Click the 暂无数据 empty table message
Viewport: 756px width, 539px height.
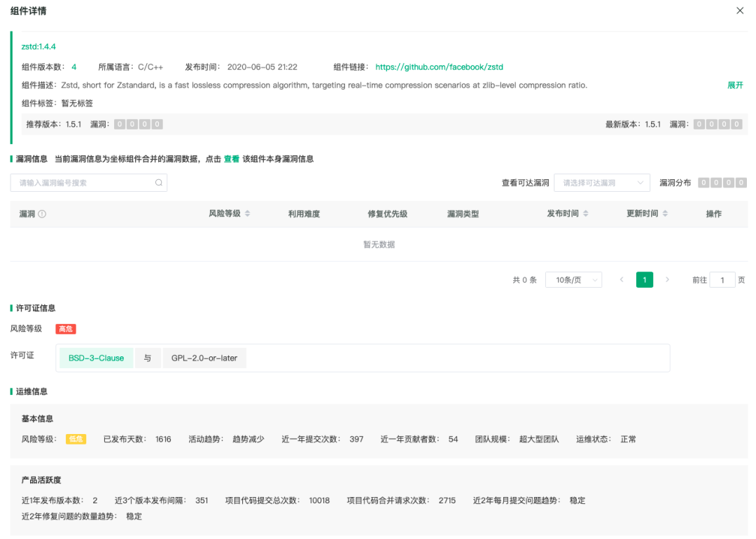click(x=379, y=245)
